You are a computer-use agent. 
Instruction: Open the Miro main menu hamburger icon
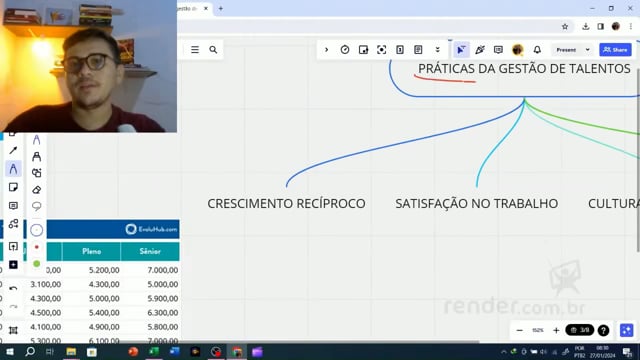click(195, 50)
